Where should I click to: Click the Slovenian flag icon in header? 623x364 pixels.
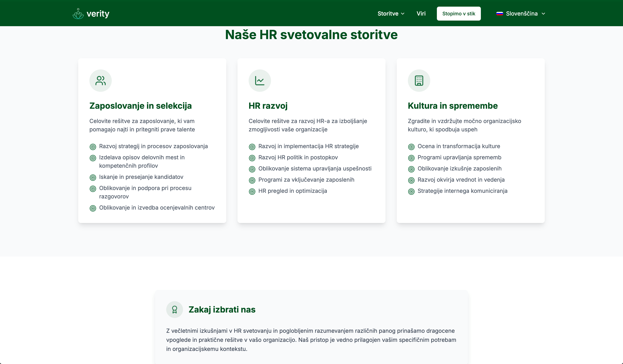(499, 14)
